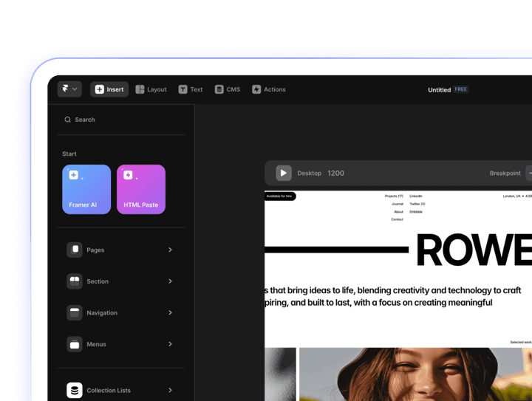532x401 pixels.
Task: Open the Menus category row
Action: tap(121, 344)
